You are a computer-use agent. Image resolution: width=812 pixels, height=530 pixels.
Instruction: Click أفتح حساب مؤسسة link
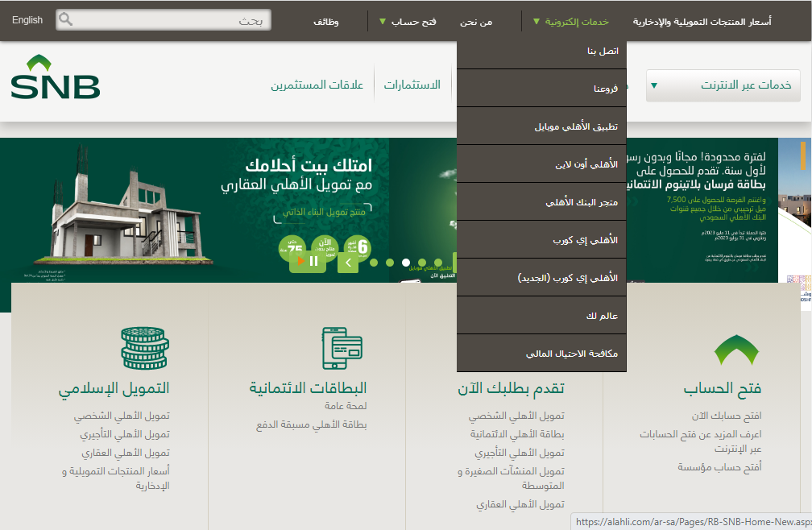[x=719, y=467]
